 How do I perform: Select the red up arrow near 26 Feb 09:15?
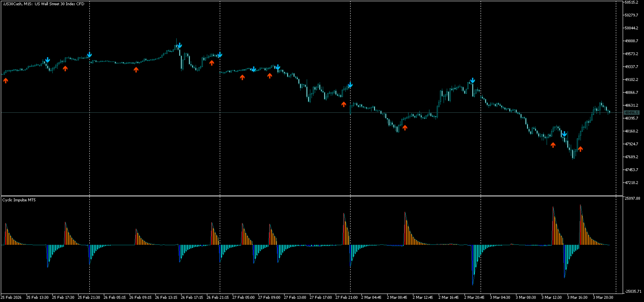click(136, 70)
